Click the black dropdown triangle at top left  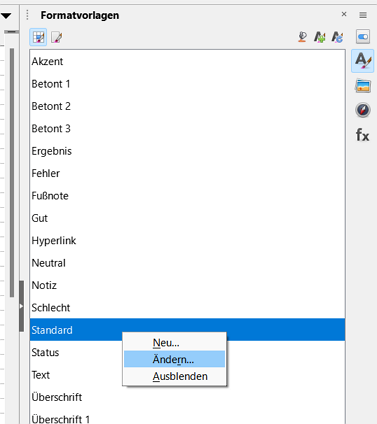(x=6, y=15)
